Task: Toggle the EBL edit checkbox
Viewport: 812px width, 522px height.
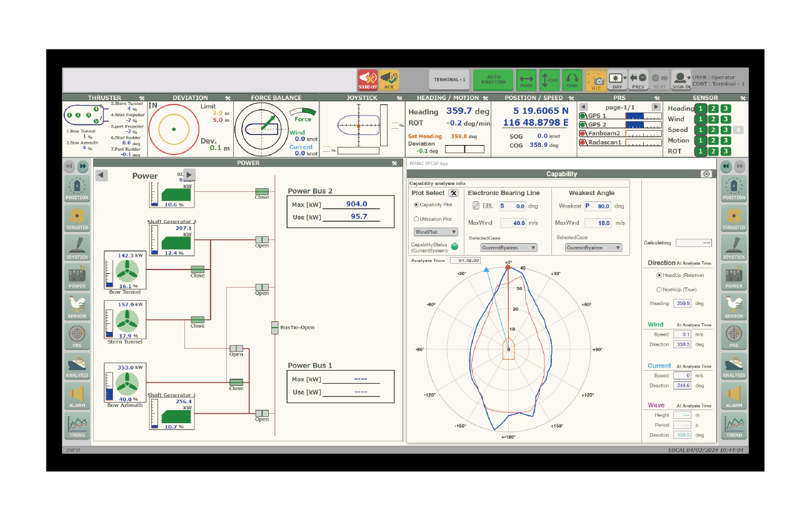Action: (476, 206)
